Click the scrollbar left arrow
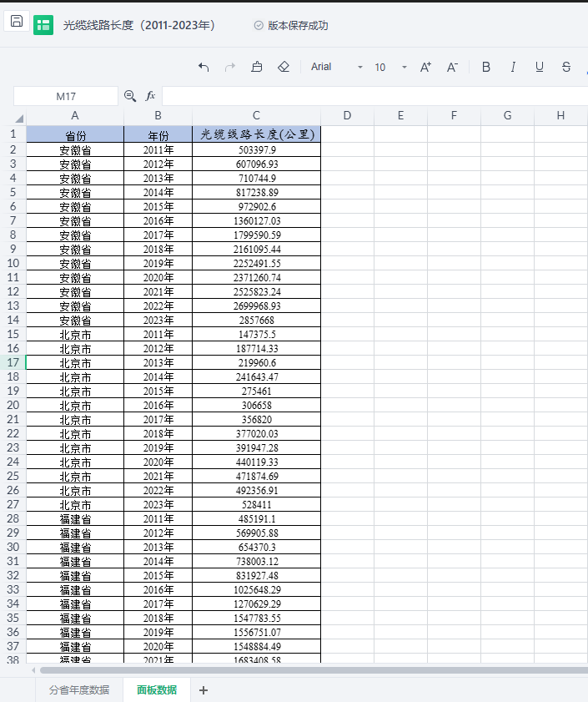Screen dimensions: 588x702 (33, 670)
